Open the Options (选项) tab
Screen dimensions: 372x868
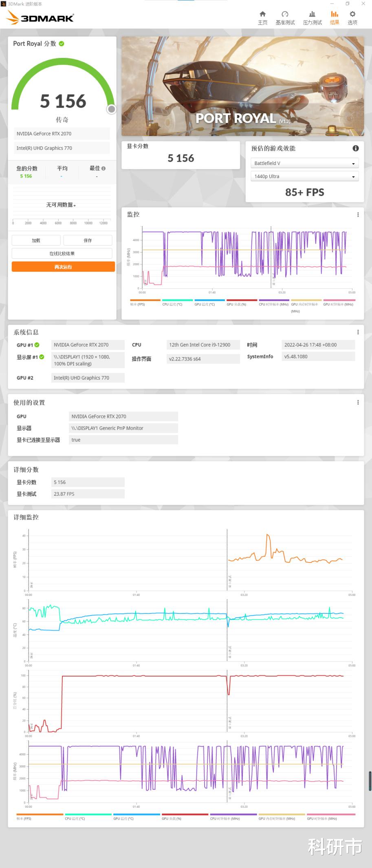[x=352, y=18]
